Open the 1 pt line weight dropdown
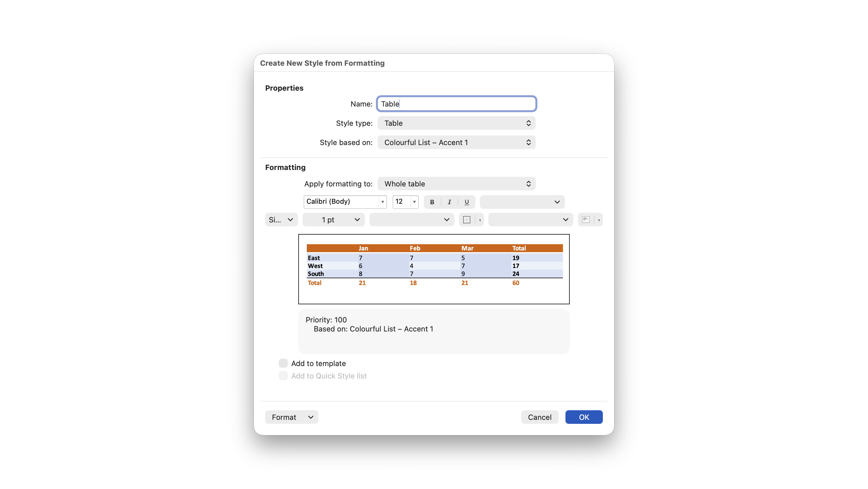Viewport: 868px width, 489px height. coord(333,220)
